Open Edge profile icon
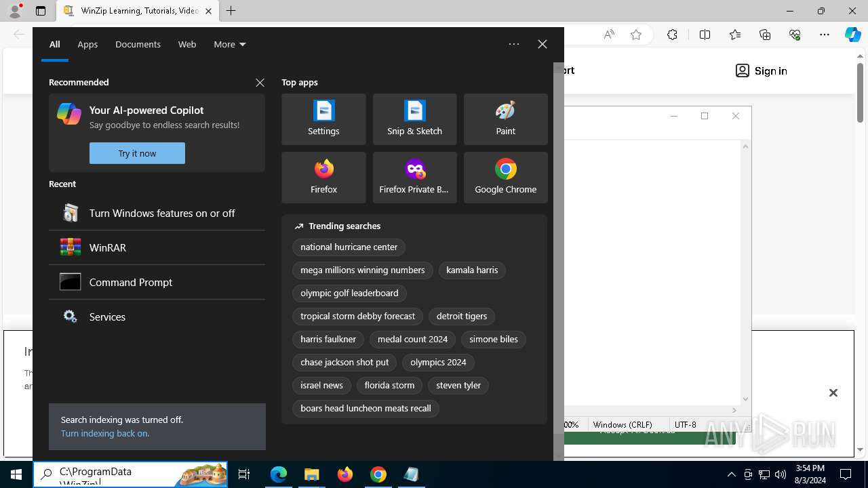This screenshot has width=868, height=488. coord(15,11)
